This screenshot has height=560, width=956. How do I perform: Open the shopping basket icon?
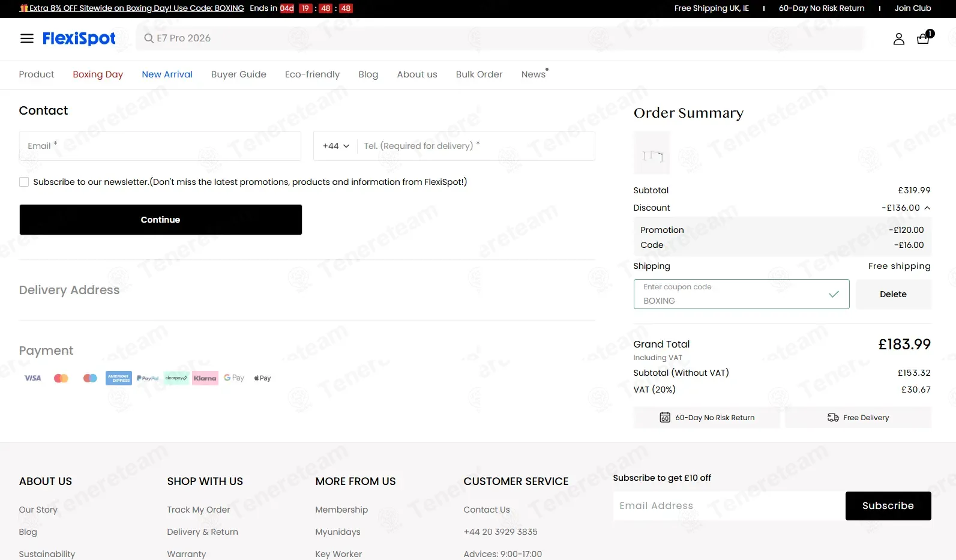(923, 39)
